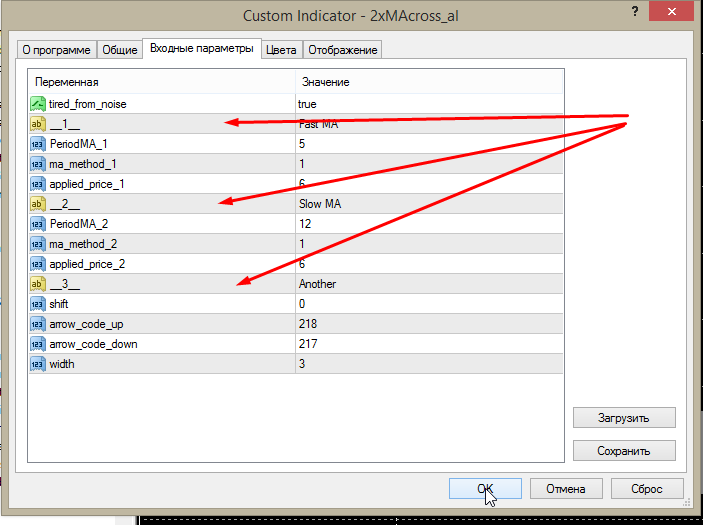Viewport: 703px width, 525px height.
Task: Open the Цвета tab
Action: point(281,50)
